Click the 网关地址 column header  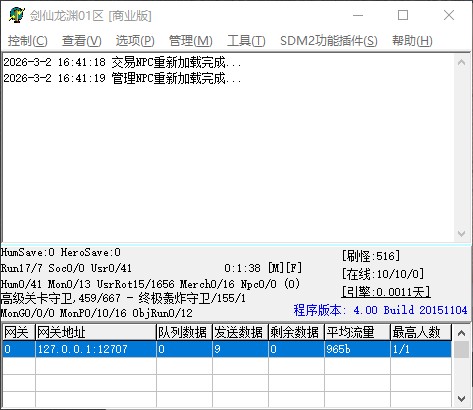(x=96, y=332)
